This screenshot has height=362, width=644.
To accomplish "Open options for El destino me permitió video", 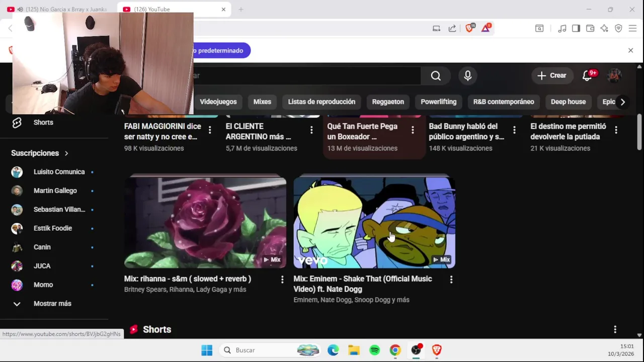I will coord(616,130).
